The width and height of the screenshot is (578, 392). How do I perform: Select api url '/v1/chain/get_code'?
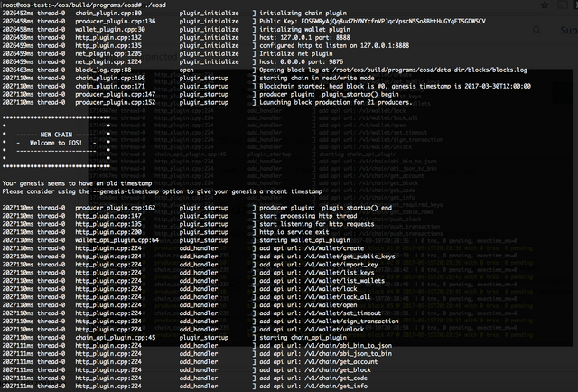coord(336,378)
